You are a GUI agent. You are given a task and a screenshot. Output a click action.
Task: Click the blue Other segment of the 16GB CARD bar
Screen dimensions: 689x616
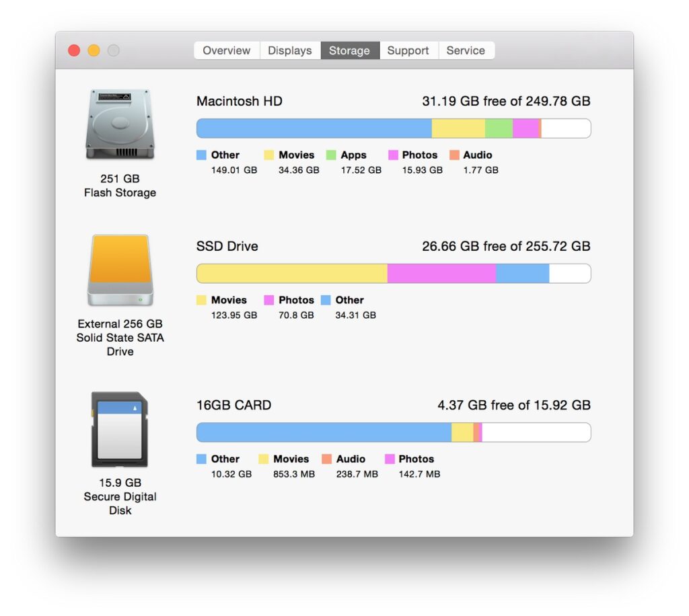tap(323, 432)
